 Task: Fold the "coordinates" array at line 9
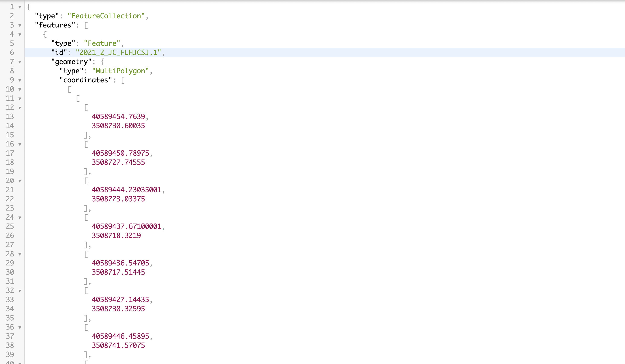(x=20, y=80)
